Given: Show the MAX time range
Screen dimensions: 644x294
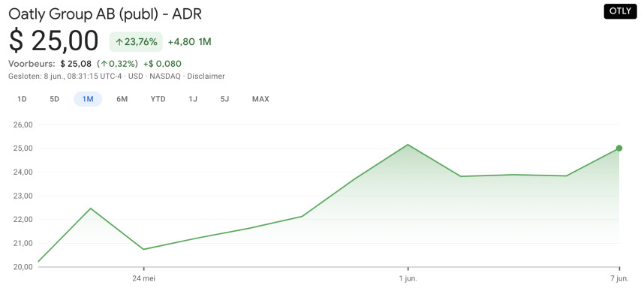Looking at the screenshot, I should (260, 99).
